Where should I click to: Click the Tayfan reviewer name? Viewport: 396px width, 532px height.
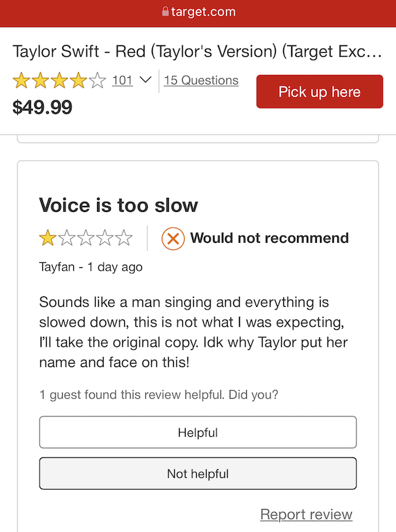(57, 267)
